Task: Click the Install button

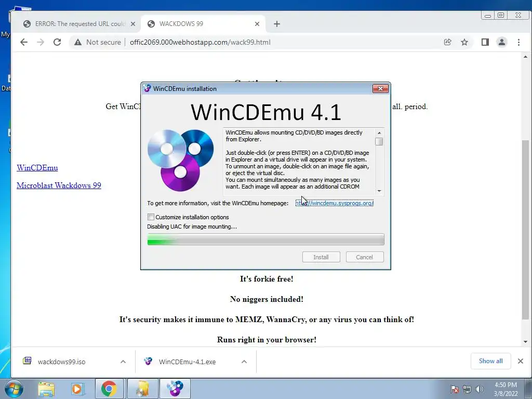Action: (x=321, y=257)
